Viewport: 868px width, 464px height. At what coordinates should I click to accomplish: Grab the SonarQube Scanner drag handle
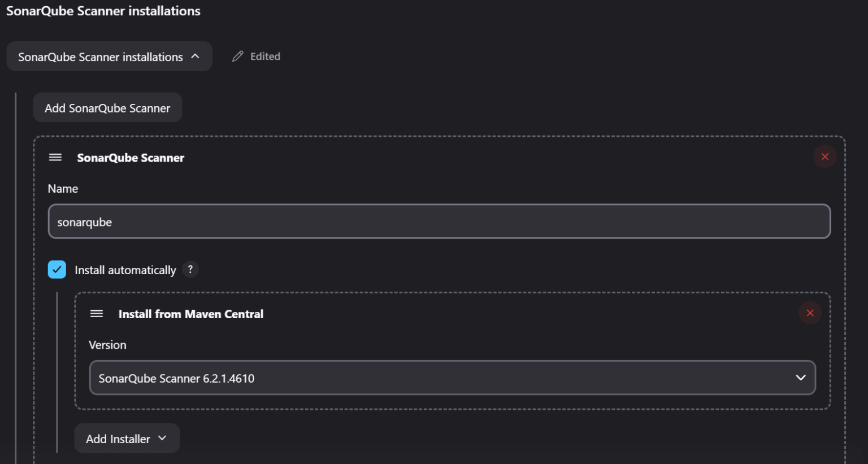pos(55,157)
